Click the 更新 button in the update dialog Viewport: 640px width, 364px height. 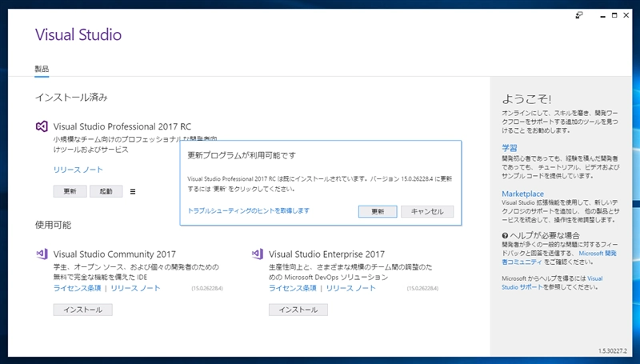tap(378, 211)
